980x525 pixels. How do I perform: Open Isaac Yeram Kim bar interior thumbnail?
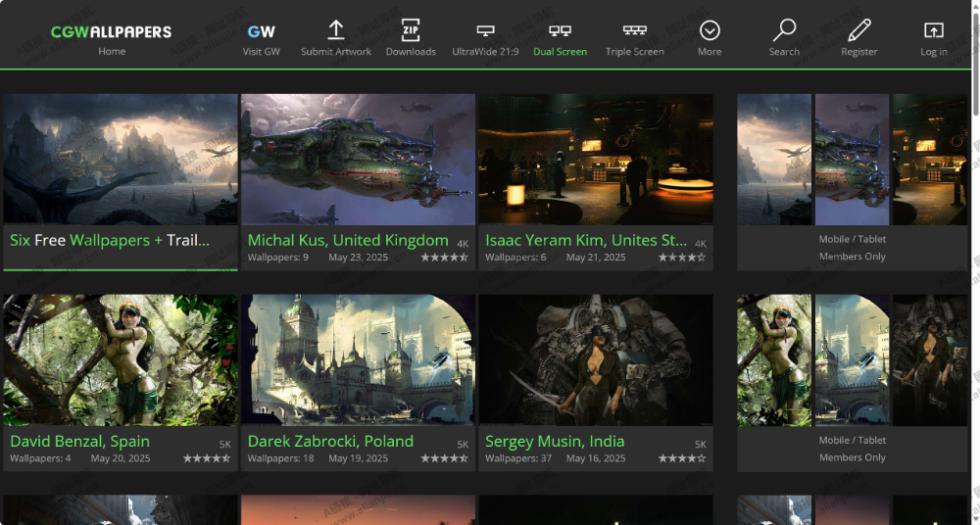pyautogui.click(x=596, y=160)
